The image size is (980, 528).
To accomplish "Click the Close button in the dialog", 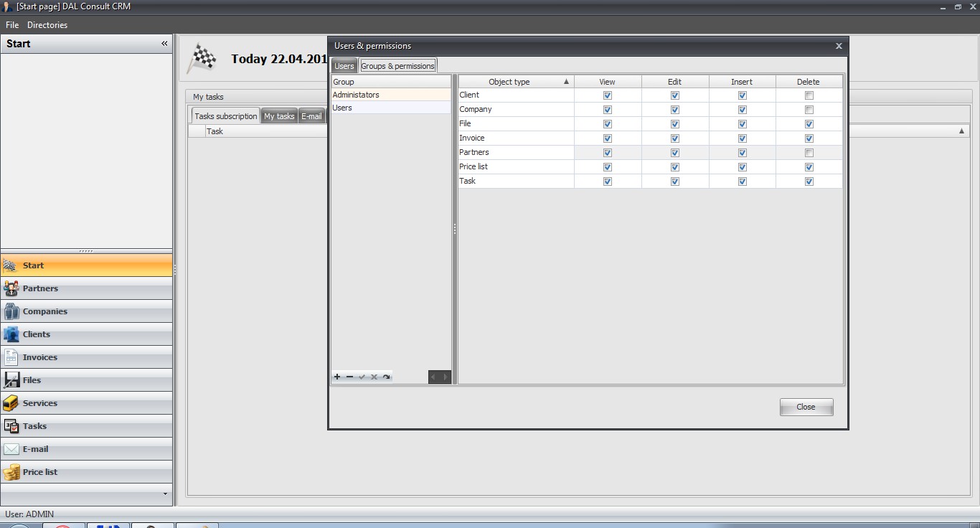I will point(806,407).
